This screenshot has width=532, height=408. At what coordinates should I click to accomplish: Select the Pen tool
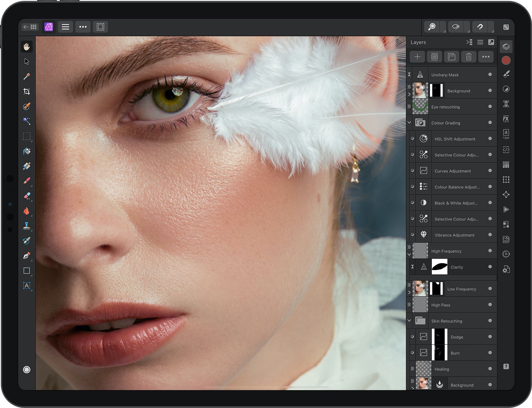27,256
